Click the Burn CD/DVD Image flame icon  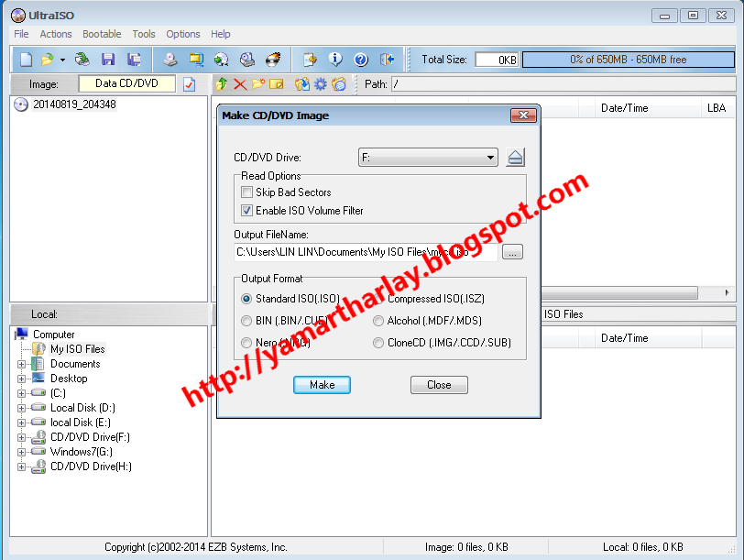pyautogui.click(x=273, y=60)
